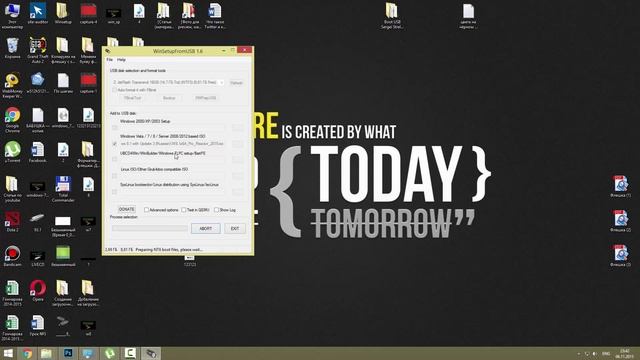Viewport: 640px width, 360px height.
Task: Enable the Advanced options checkbox
Action: tap(146, 210)
